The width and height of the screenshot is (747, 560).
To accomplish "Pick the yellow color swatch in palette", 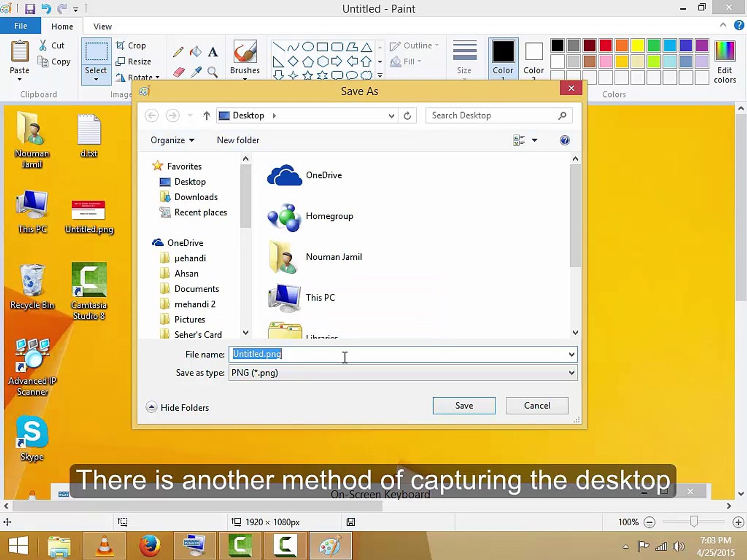I will pyautogui.click(x=638, y=46).
